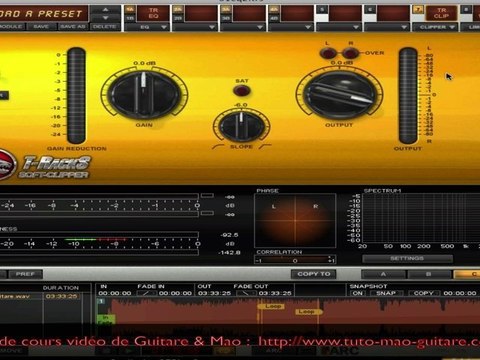Open the TR CLIP module display
Viewport: 480px width, 360px height.
pyautogui.click(x=441, y=13)
